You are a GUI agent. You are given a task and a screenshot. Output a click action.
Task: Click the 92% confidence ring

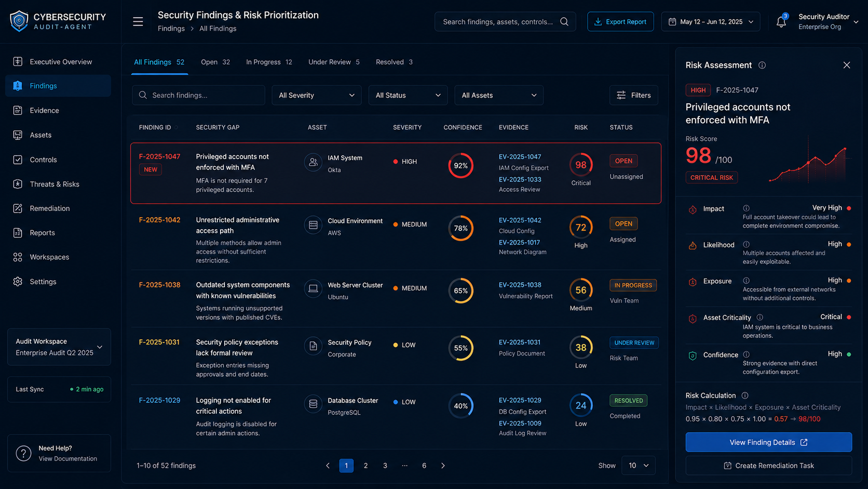[461, 166]
